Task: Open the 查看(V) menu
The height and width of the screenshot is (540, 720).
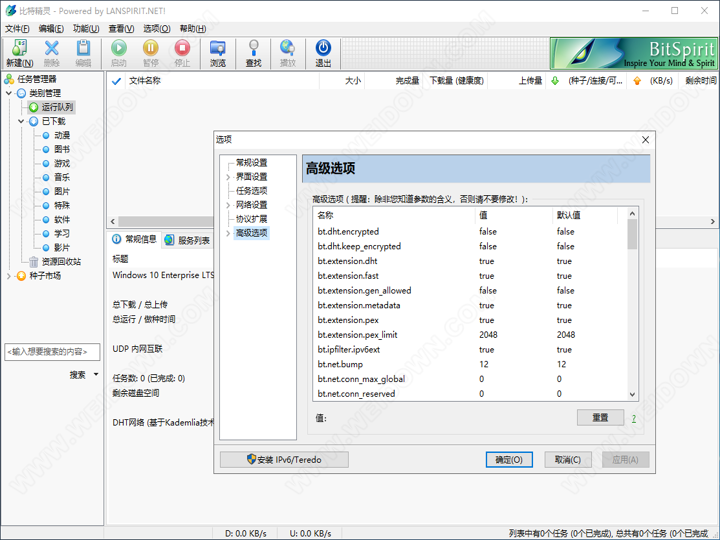Action: tap(121, 28)
